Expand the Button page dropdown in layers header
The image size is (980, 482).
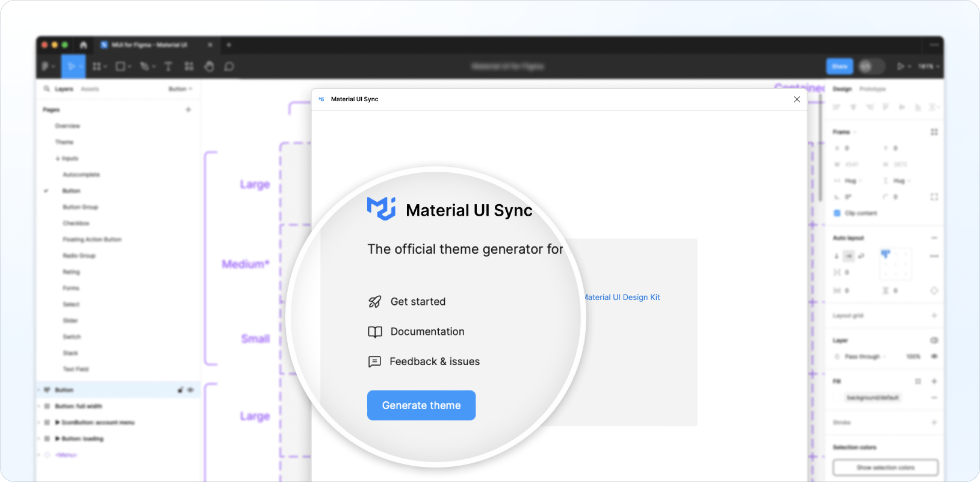pyautogui.click(x=180, y=89)
